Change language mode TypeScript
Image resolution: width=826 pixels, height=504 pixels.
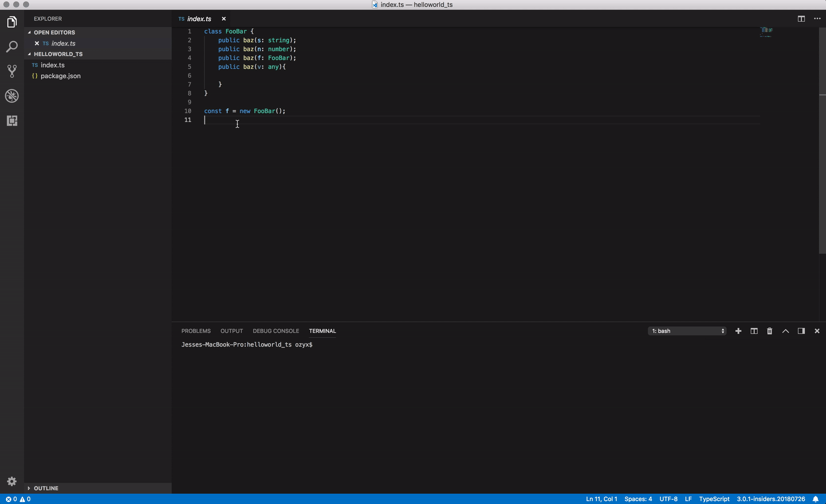click(714, 499)
